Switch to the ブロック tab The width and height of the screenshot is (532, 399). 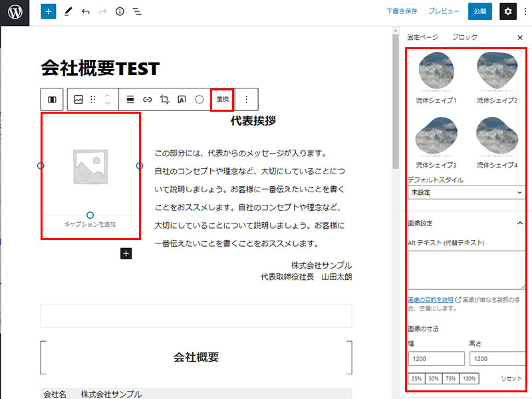point(464,37)
